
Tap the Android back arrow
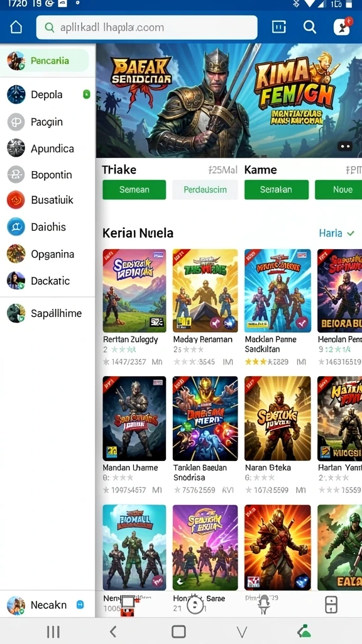113,631
